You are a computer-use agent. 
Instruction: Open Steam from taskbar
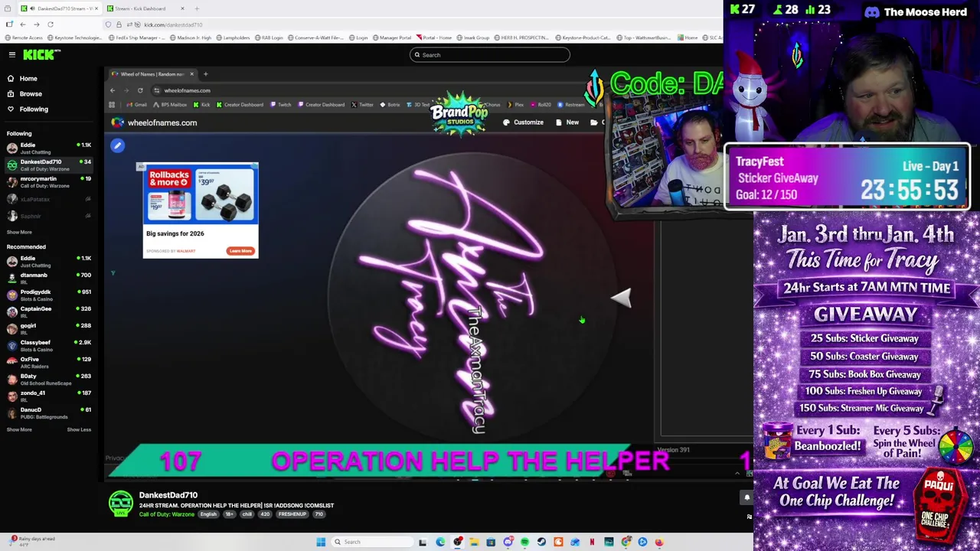[x=541, y=542]
